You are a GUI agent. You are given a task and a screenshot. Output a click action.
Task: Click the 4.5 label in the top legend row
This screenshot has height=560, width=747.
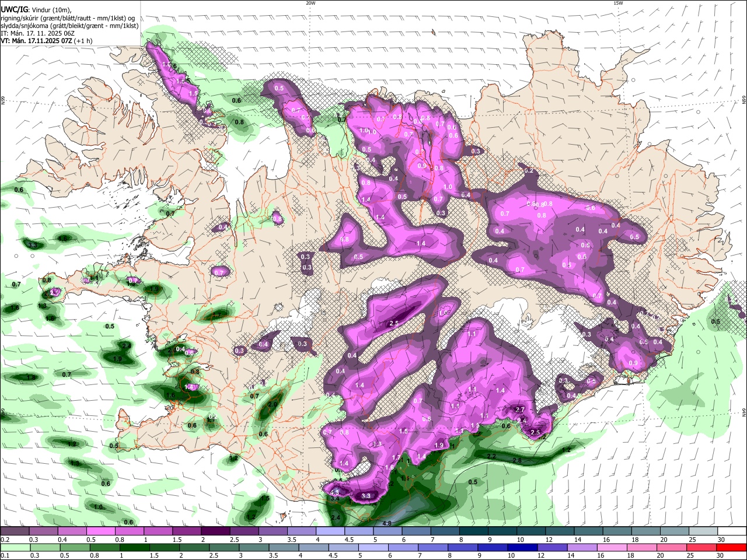pos(349,540)
